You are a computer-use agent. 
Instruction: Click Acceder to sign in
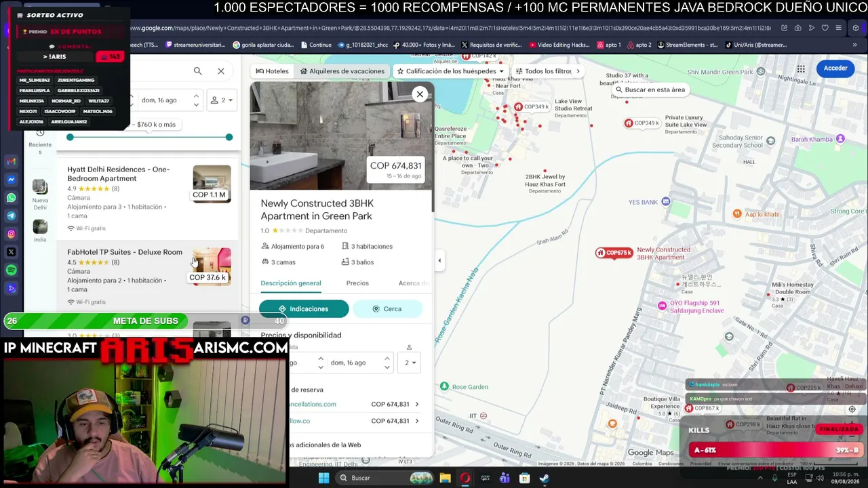click(x=835, y=68)
